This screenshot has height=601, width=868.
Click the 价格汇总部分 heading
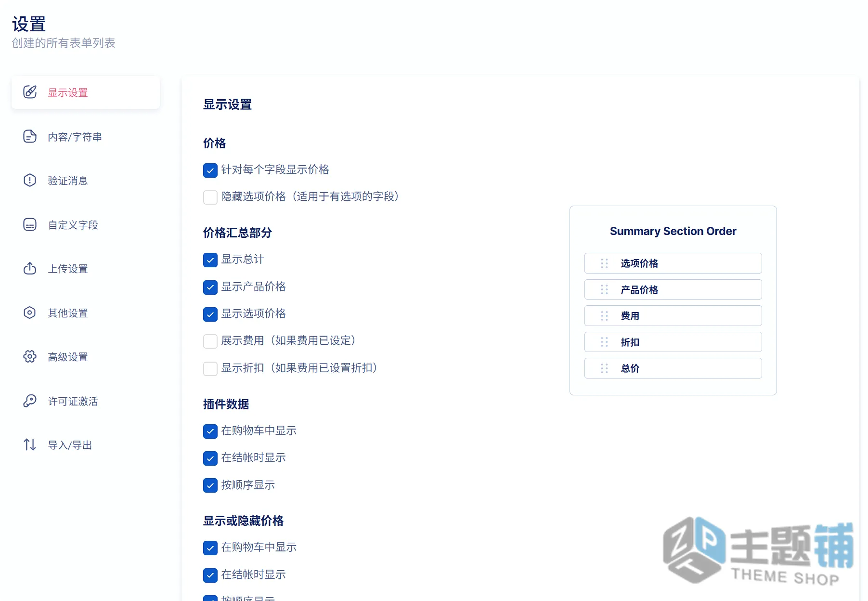237,233
